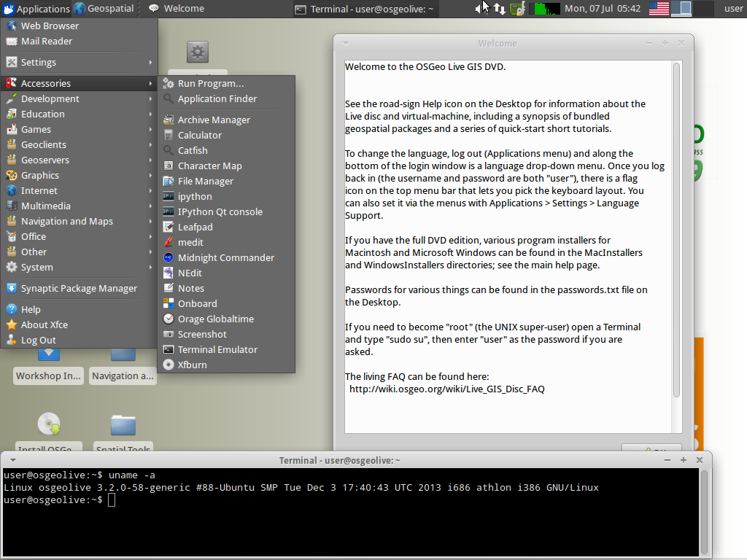Expand the Multimedia submenu
The height and width of the screenshot is (560, 747).
click(79, 206)
